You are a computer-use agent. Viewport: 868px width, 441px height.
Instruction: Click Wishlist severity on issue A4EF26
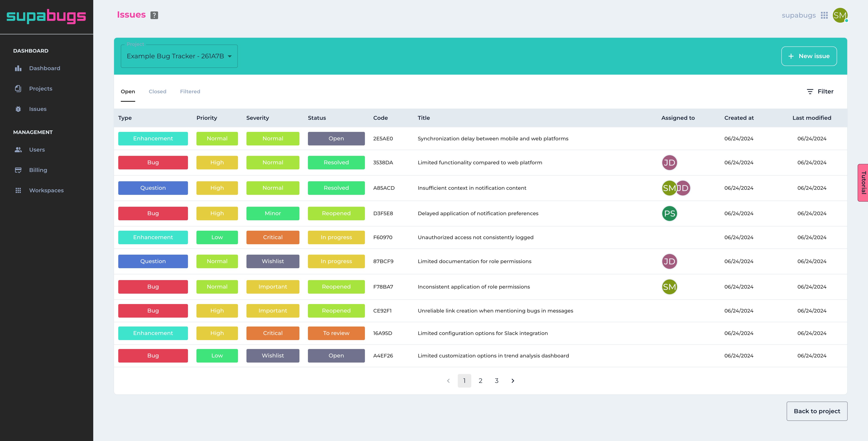[273, 356]
